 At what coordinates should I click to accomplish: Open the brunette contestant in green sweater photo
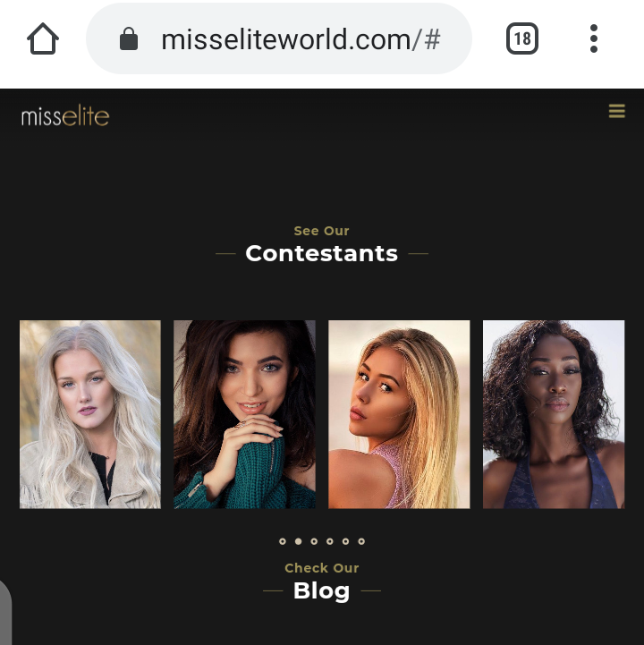click(244, 414)
